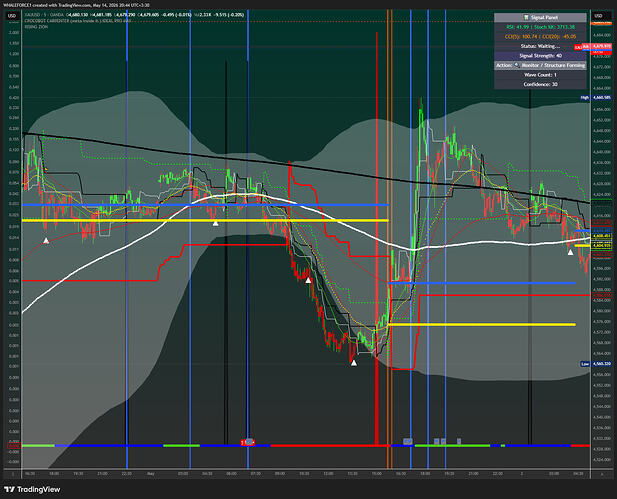This screenshot has height=499, width=617.
Task: Click the High price label on the scale
Action: click(596, 98)
